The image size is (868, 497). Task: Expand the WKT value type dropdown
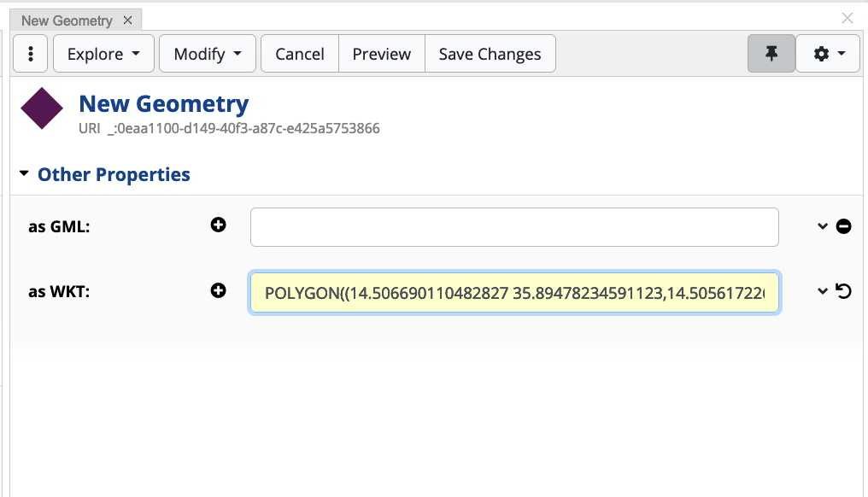click(x=822, y=290)
